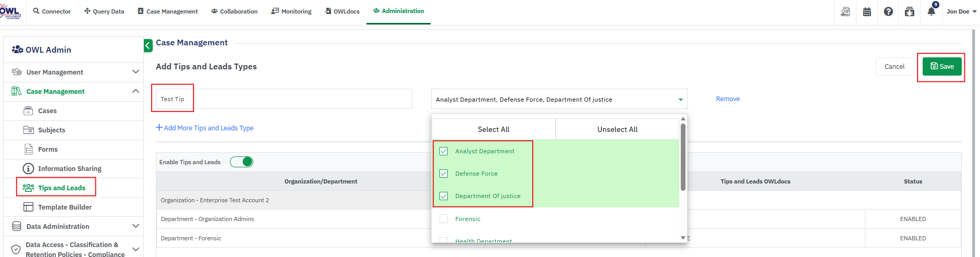Click the Information Sharing info icon
The width and height of the screenshot is (980, 257).
tap(28, 168)
